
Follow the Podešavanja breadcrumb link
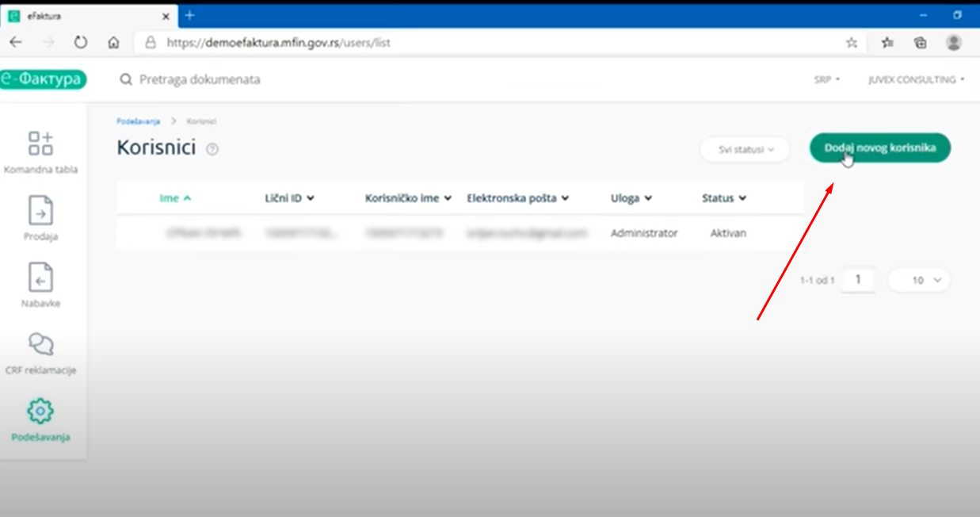(x=138, y=121)
